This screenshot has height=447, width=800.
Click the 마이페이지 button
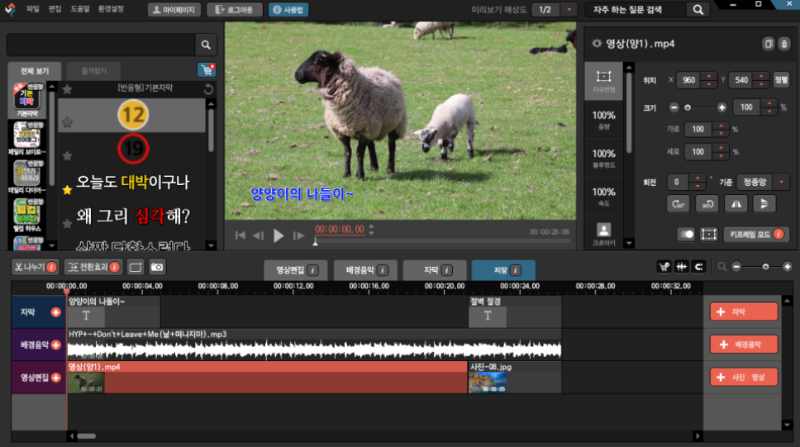click(173, 9)
